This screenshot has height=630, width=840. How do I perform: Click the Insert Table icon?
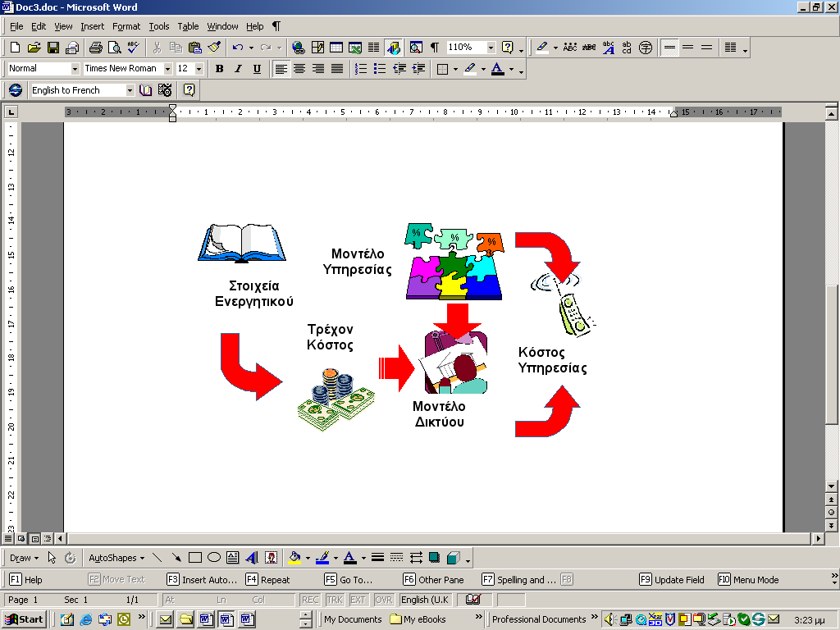point(336,48)
